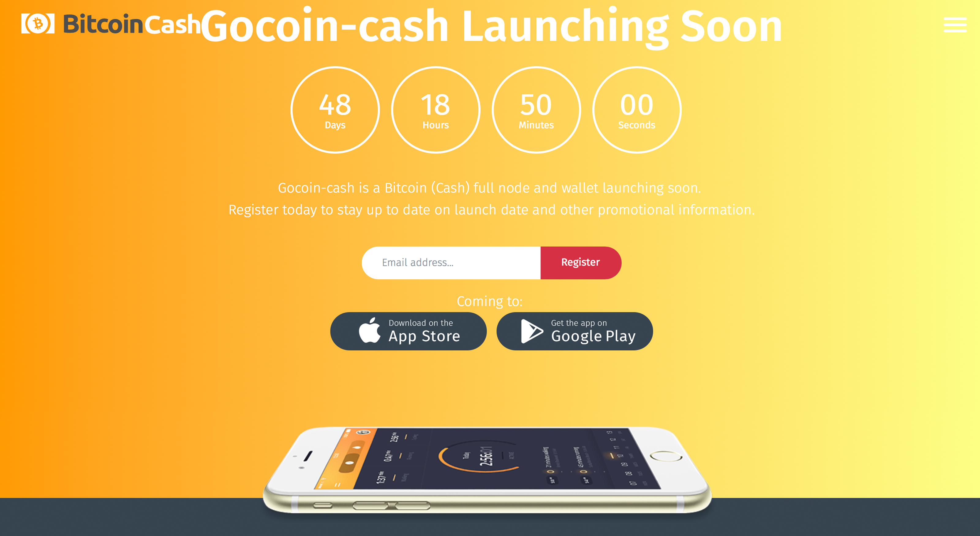Click the Register button

tap(580, 262)
